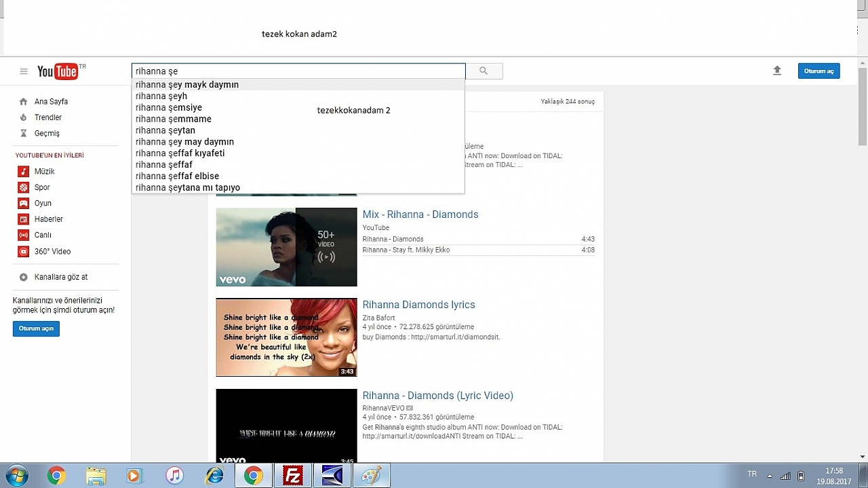Open Internet Explorer in taskbar

point(214,476)
